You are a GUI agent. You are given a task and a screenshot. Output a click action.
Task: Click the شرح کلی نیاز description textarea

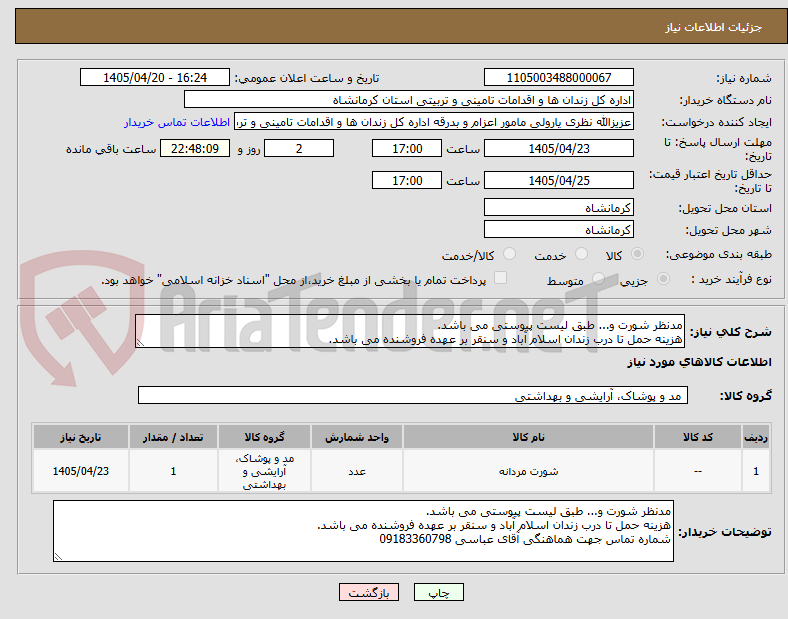pos(410,332)
